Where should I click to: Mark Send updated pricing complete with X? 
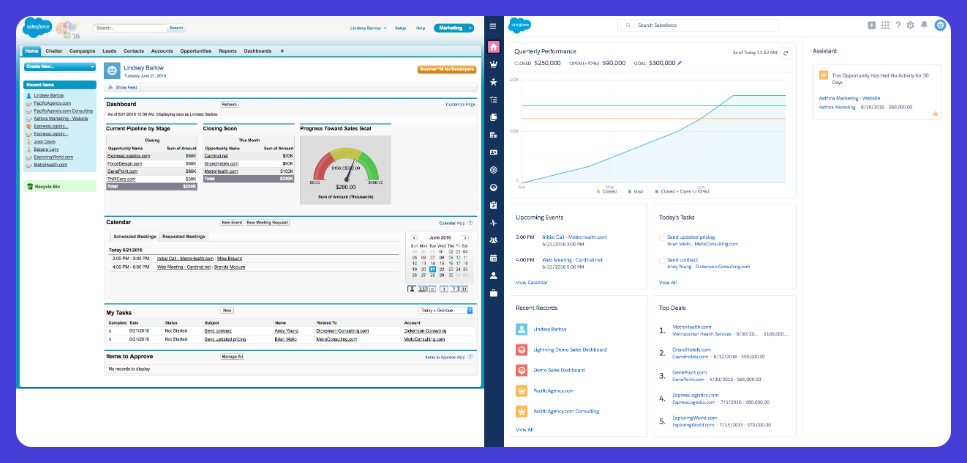pos(110,339)
